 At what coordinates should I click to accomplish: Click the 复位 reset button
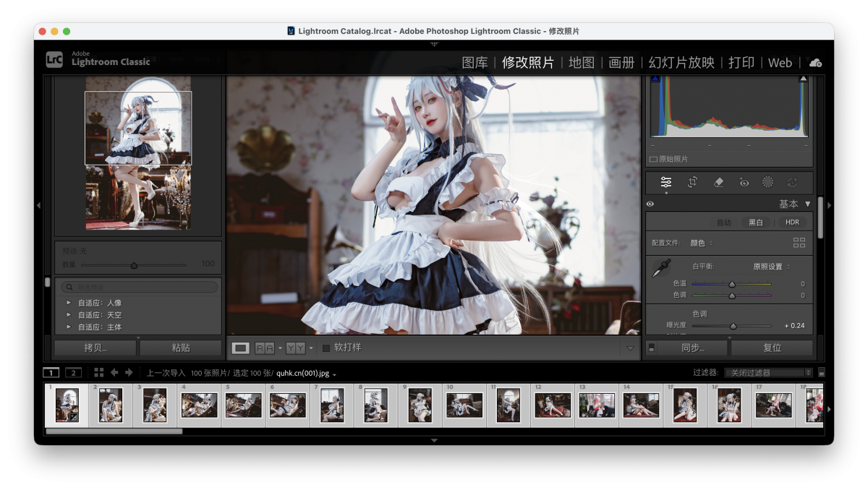click(x=772, y=348)
